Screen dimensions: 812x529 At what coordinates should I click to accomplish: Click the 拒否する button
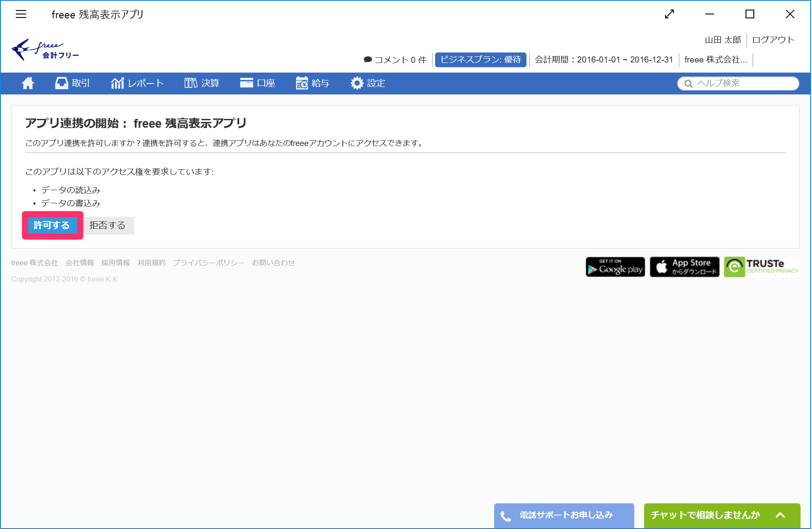click(108, 226)
